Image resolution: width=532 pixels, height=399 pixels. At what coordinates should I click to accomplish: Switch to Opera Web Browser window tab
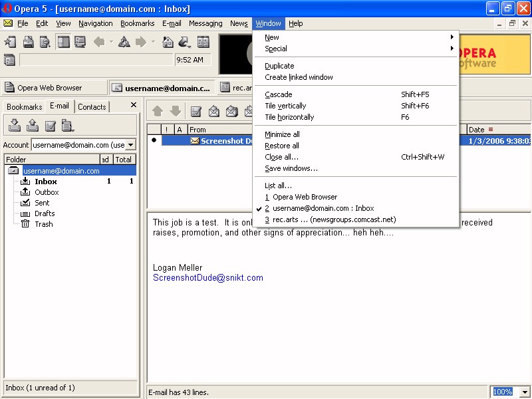(x=55, y=88)
